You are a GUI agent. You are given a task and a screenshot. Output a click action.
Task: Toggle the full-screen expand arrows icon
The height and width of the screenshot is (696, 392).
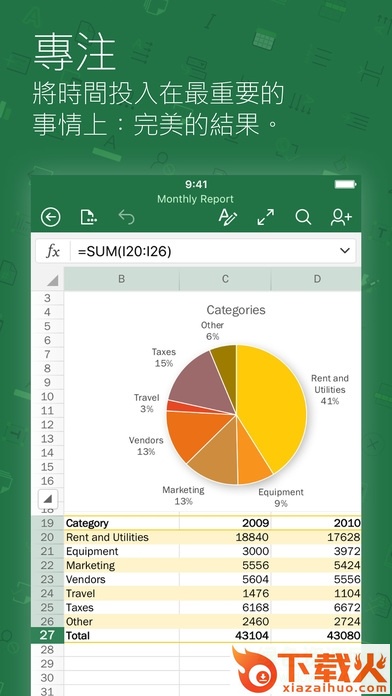pos(265,217)
